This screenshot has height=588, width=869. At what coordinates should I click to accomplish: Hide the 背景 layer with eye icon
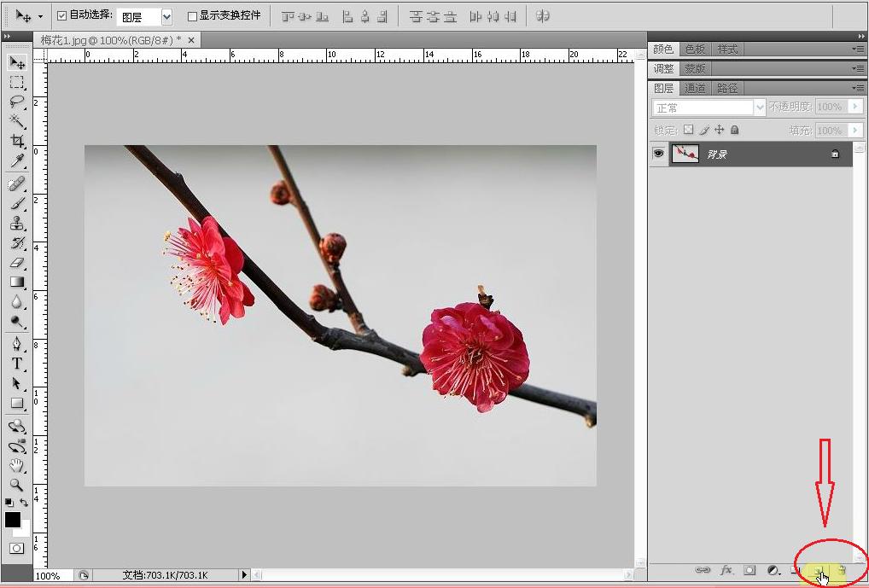click(659, 154)
